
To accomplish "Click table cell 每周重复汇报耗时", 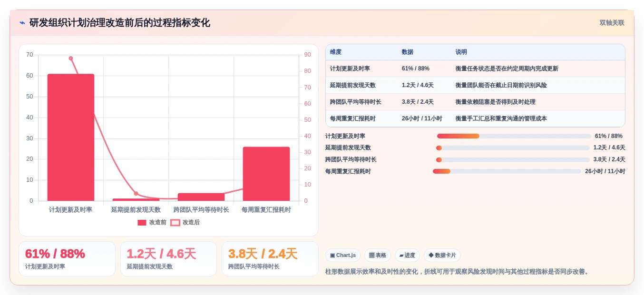I will (x=353, y=118).
